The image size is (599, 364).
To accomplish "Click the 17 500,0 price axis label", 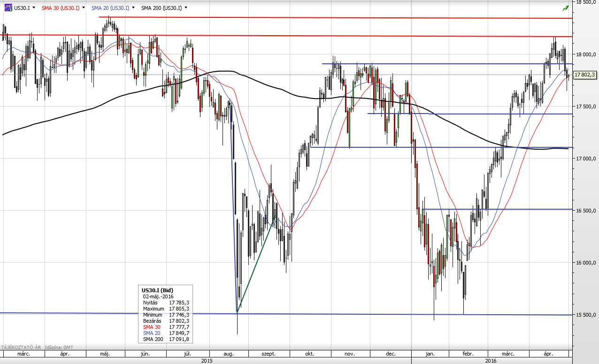I will pos(585,106).
